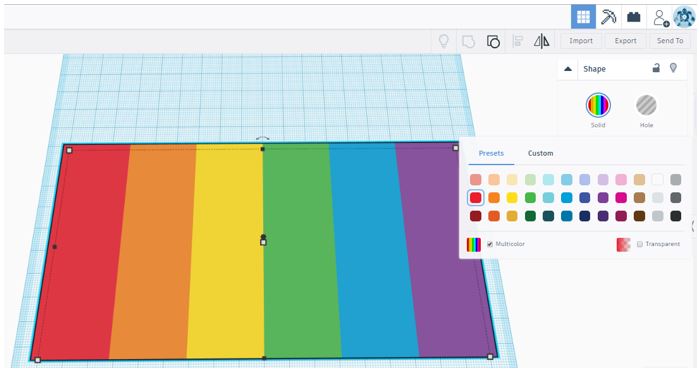Click the Align tool icon
This screenshot has height=380, width=699.
518,41
